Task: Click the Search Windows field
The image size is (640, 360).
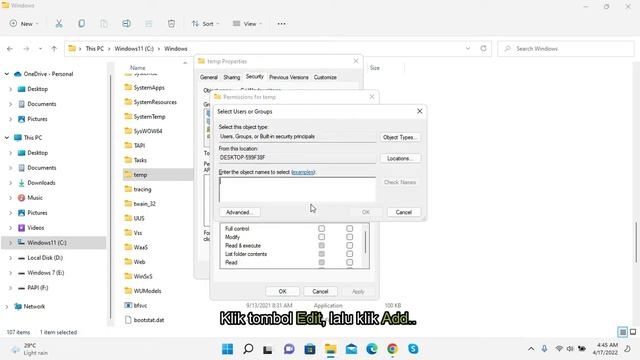Action: pyautogui.click(x=566, y=49)
